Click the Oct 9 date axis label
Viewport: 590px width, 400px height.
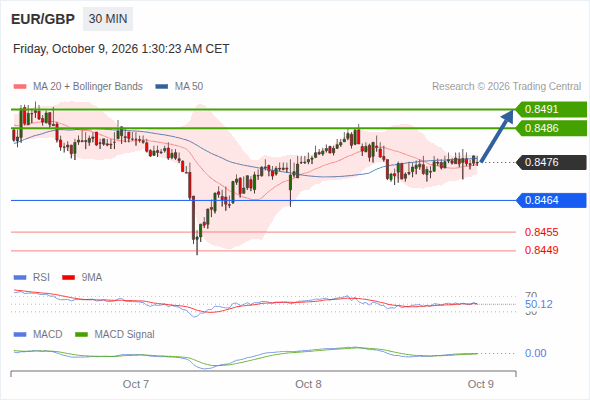[x=481, y=384]
